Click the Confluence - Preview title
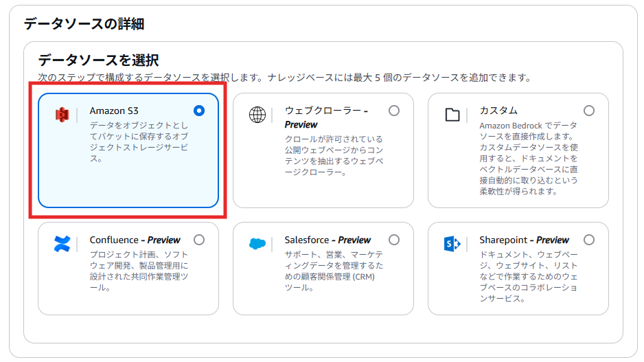The image size is (644, 362). [x=135, y=240]
